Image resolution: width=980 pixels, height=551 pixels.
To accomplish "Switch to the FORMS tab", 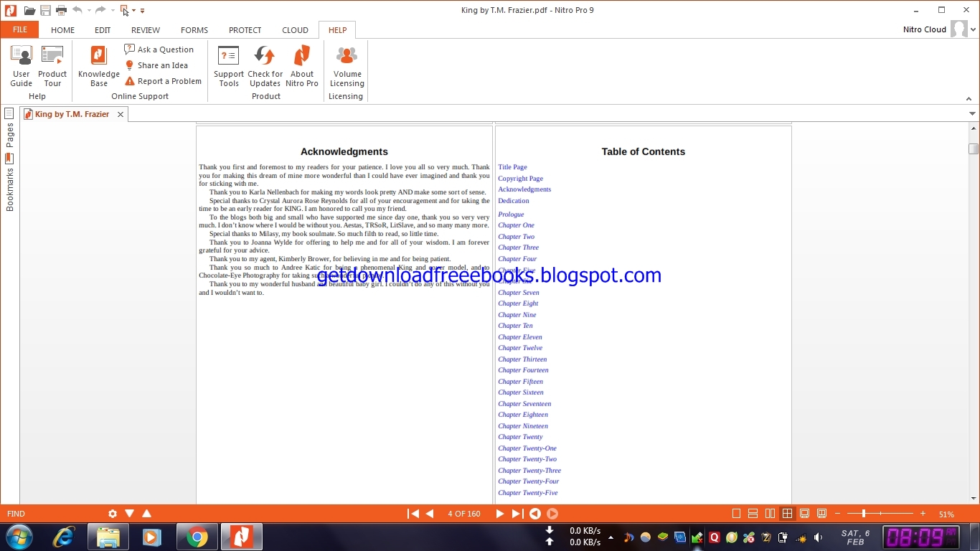I will [194, 30].
